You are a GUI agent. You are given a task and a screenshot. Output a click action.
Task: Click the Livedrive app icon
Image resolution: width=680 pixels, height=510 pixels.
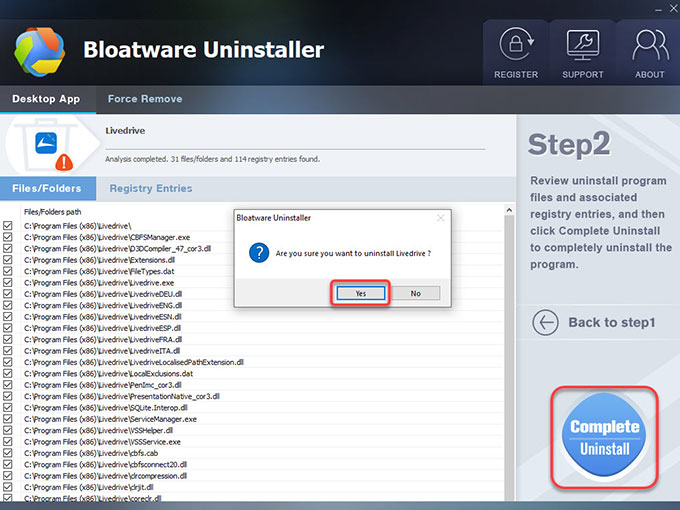click(46, 143)
